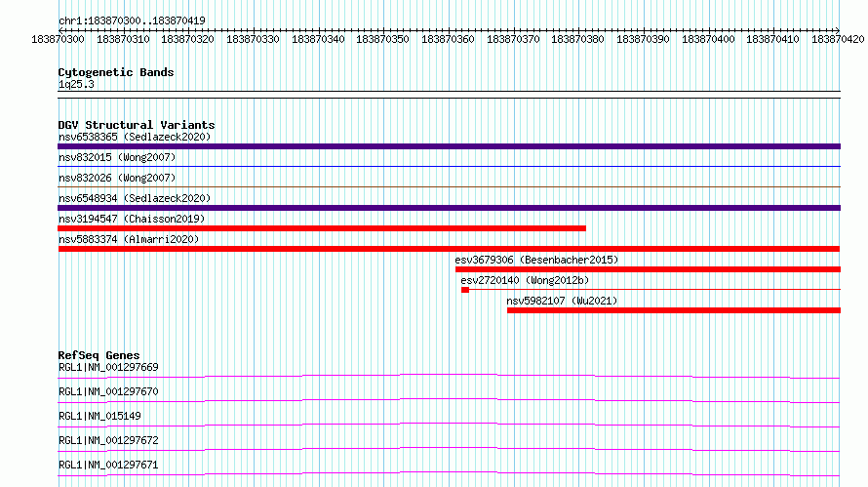Open variant esv2720140 (Wong2012b) label
This screenshot has height=487, width=868.
(x=525, y=280)
